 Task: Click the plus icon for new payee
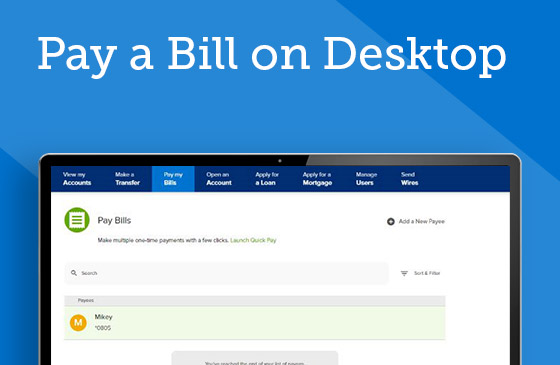[x=391, y=221]
